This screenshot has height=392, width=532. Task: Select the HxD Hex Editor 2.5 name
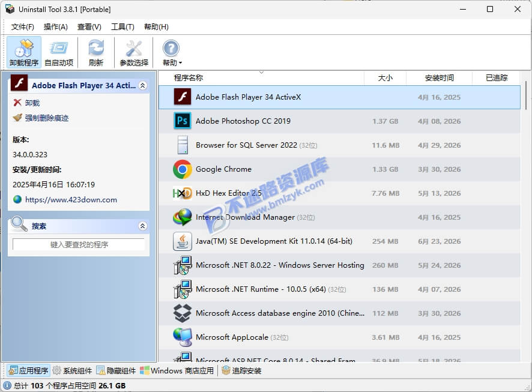tap(228, 193)
